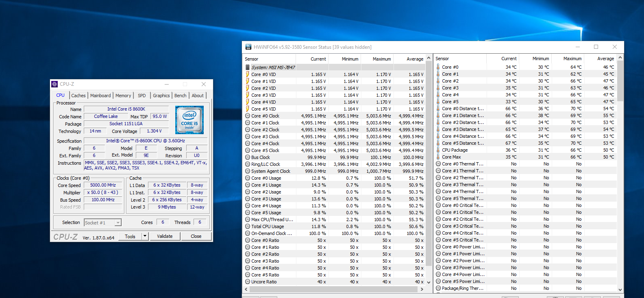The width and height of the screenshot is (644, 298).
Task: Click the Core Max thermometer icon
Action: pyautogui.click(x=438, y=157)
